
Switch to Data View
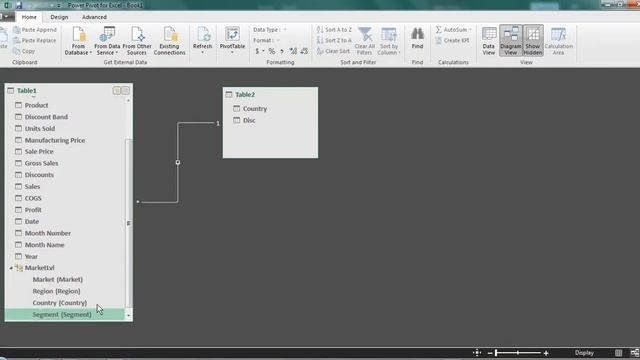point(489,41)
